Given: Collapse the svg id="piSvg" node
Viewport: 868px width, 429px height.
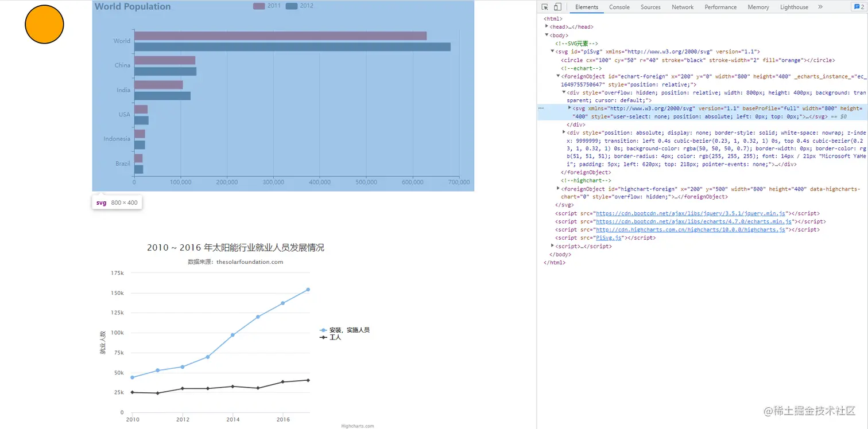Looking at the screenshot, I should 552,52.
